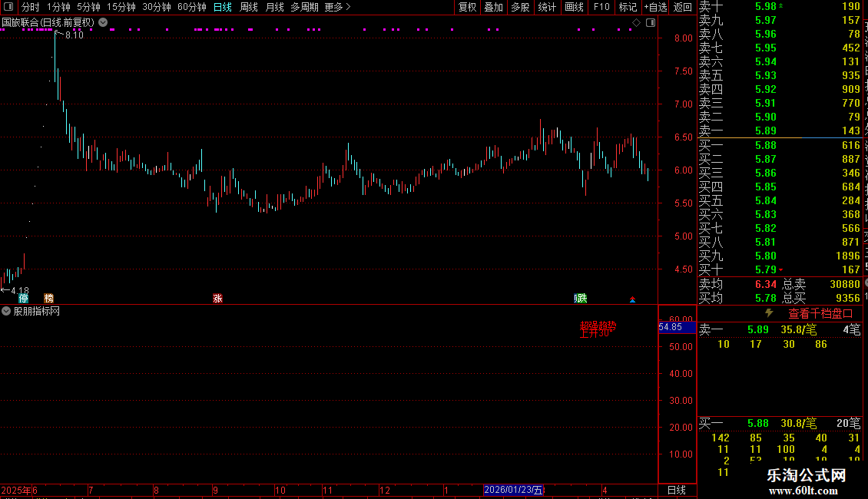Select the 卖十 5.98 order row
This screenshot has height=499, width=868.
[x=780, y=7]
